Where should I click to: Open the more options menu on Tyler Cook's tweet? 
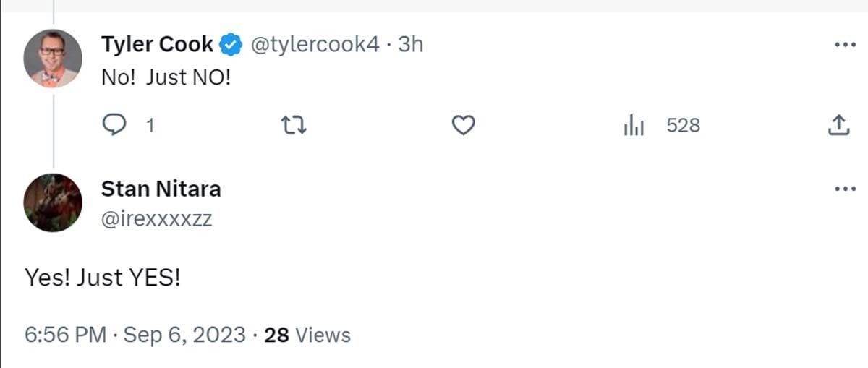coord(845,45)
